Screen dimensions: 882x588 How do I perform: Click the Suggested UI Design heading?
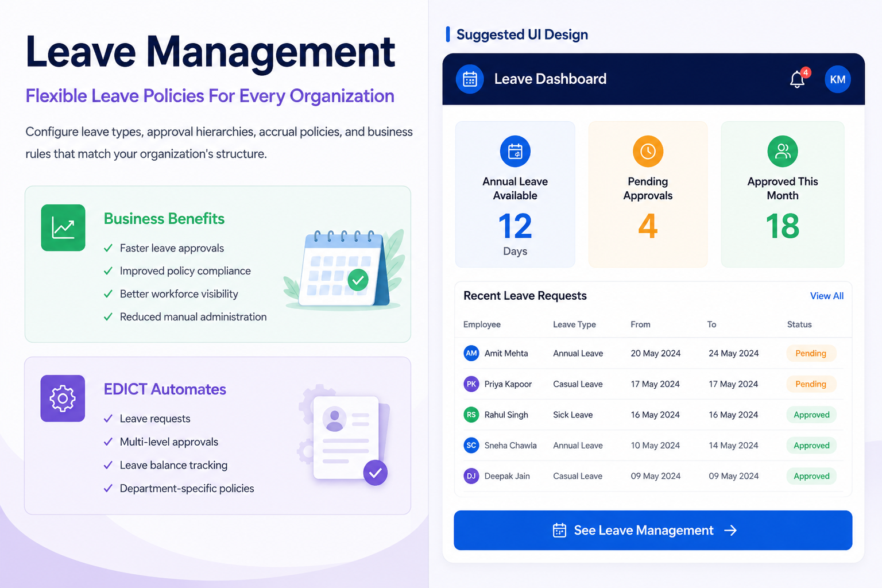coord(522,34)
